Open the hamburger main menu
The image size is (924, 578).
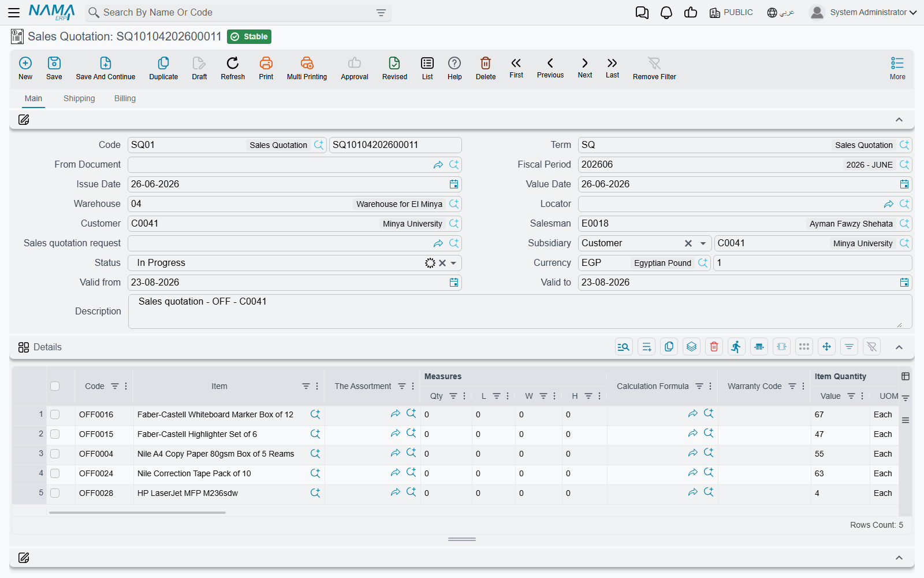(14, 12)
